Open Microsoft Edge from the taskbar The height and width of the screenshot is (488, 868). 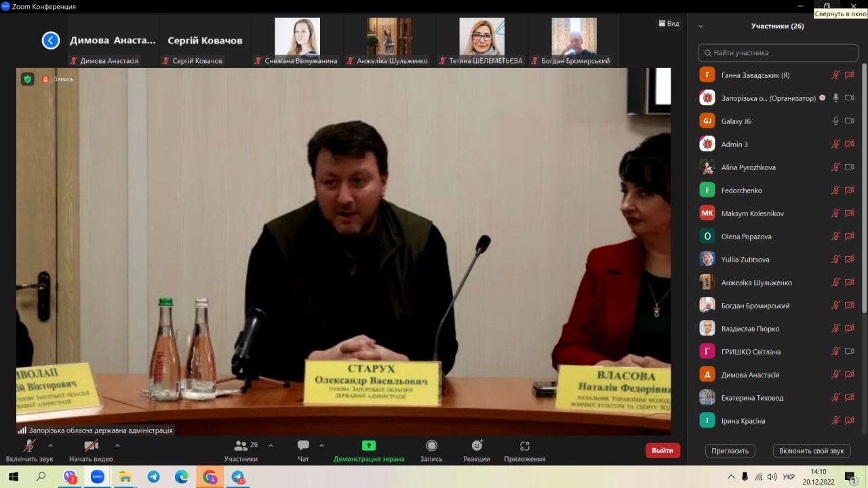(182, 476)
